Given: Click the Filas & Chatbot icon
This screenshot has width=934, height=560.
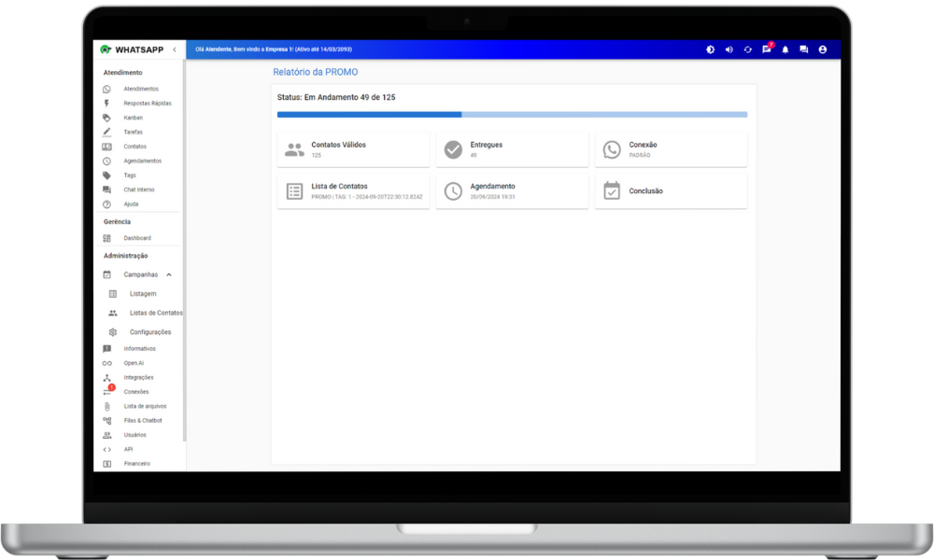Looking at the screenshot, I should click(107, 421).
